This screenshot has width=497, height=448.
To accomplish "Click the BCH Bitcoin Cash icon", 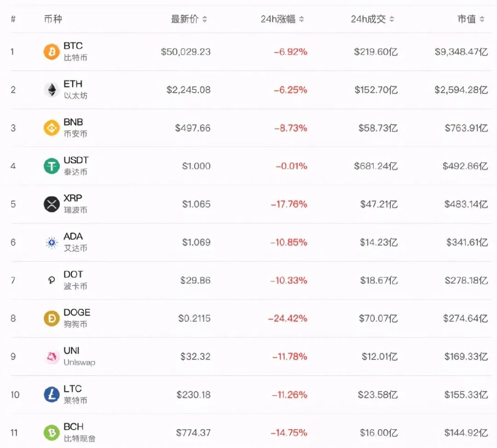I will pos(51,433).
